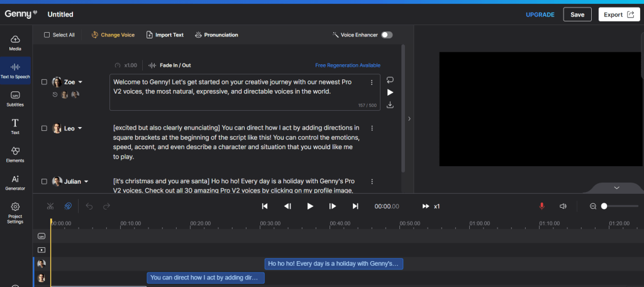This screenshot has width=644, height=287.
Task: Click the video track icon in timeline
Action: coord(42,250)
